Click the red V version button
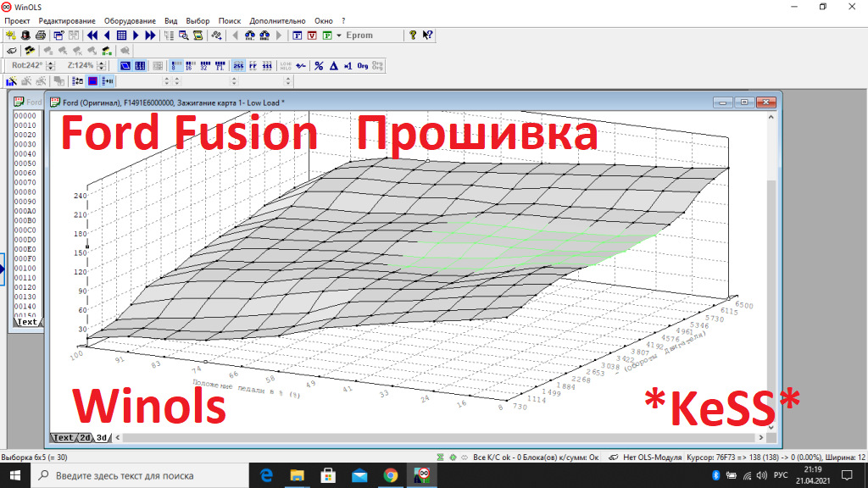Image resolution: width=868 pixels, height=488 pixels. (x=312, y=36)
